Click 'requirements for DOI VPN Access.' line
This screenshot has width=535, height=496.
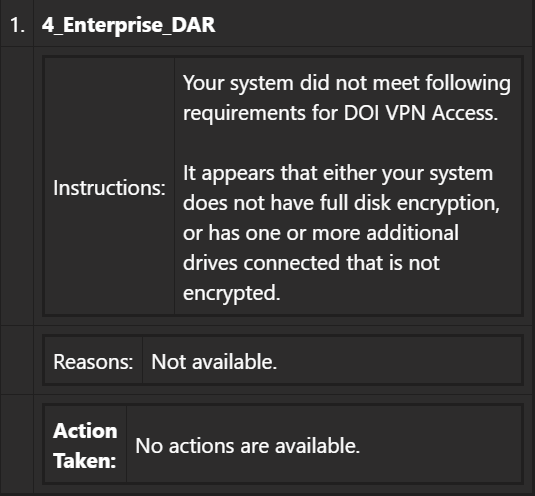point(340,113)
